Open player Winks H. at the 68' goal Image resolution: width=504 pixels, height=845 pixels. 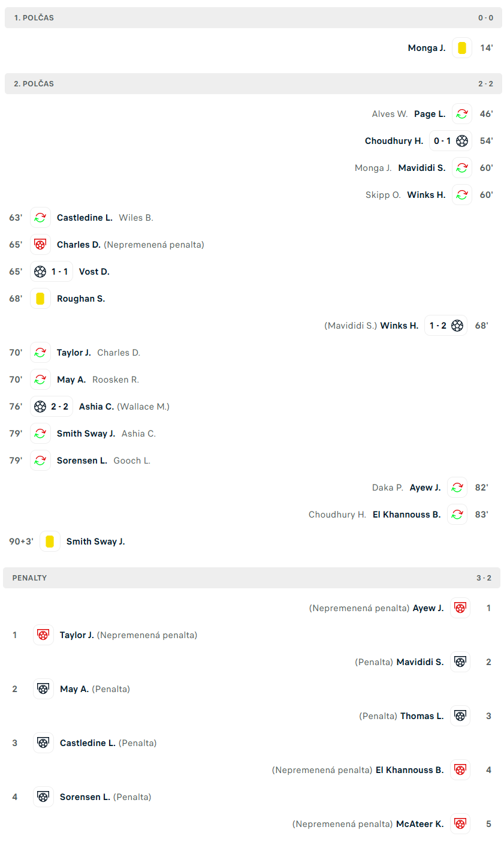(x=399, y=326)
